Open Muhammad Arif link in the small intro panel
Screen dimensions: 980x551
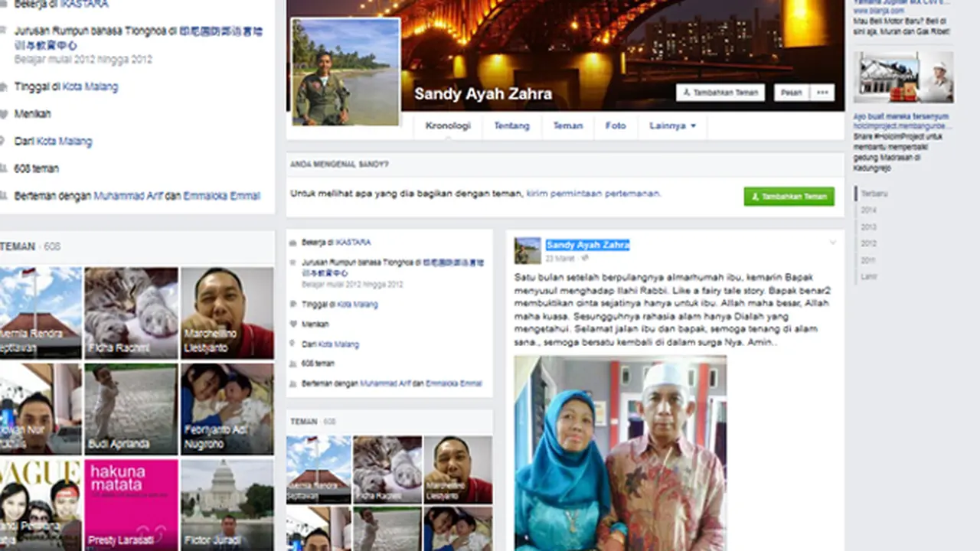[x=385, y=384]
